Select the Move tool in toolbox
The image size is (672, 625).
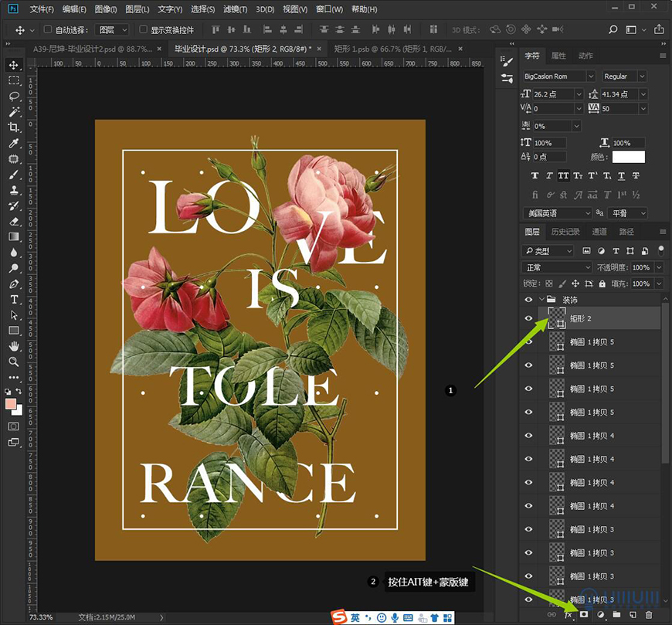click(14, 65)
